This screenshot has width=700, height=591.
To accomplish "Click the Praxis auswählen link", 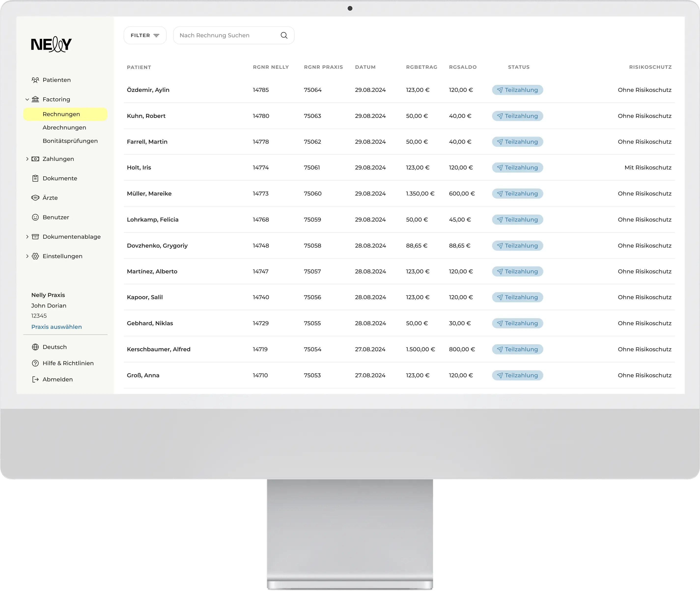I will (56, 327).
